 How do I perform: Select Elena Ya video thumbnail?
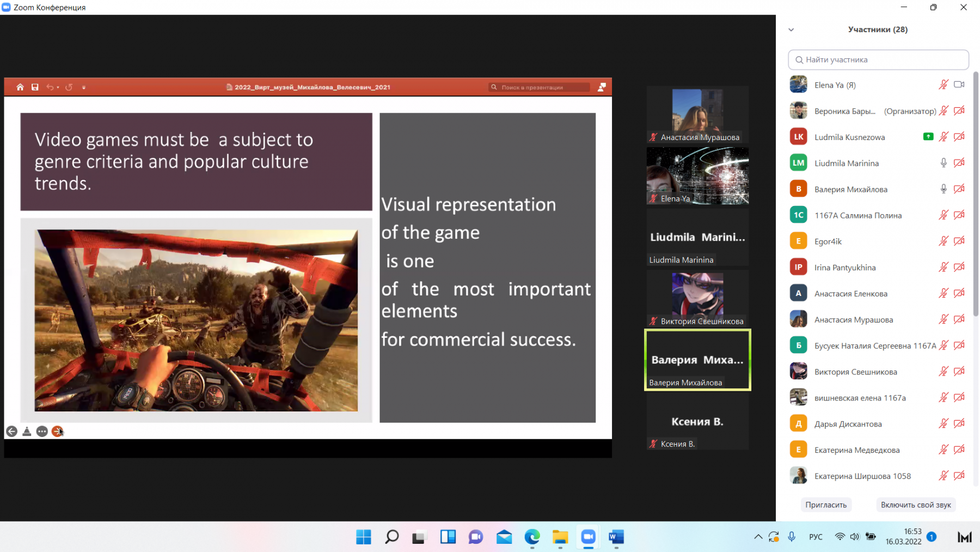pos(697,176)
